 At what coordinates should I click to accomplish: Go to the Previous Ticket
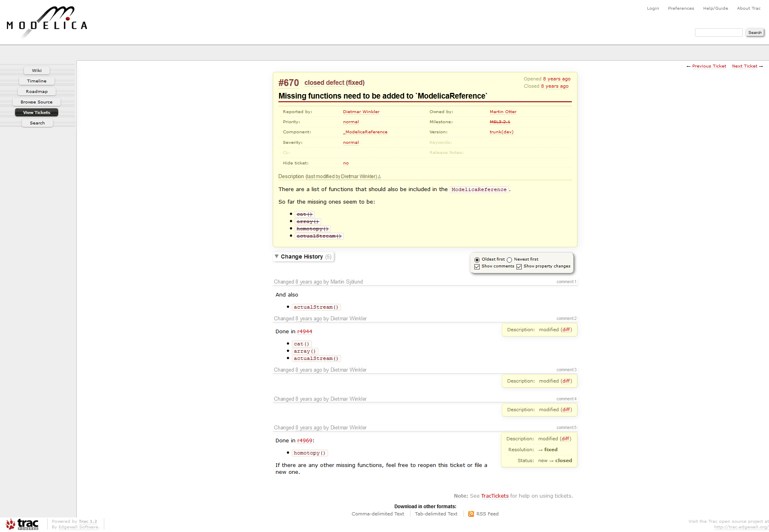709,66
